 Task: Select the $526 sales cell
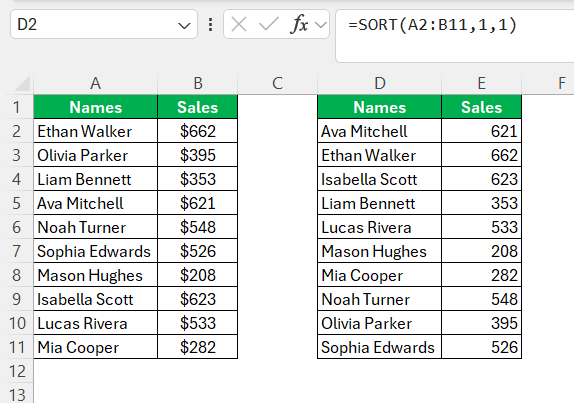point(198,251)
